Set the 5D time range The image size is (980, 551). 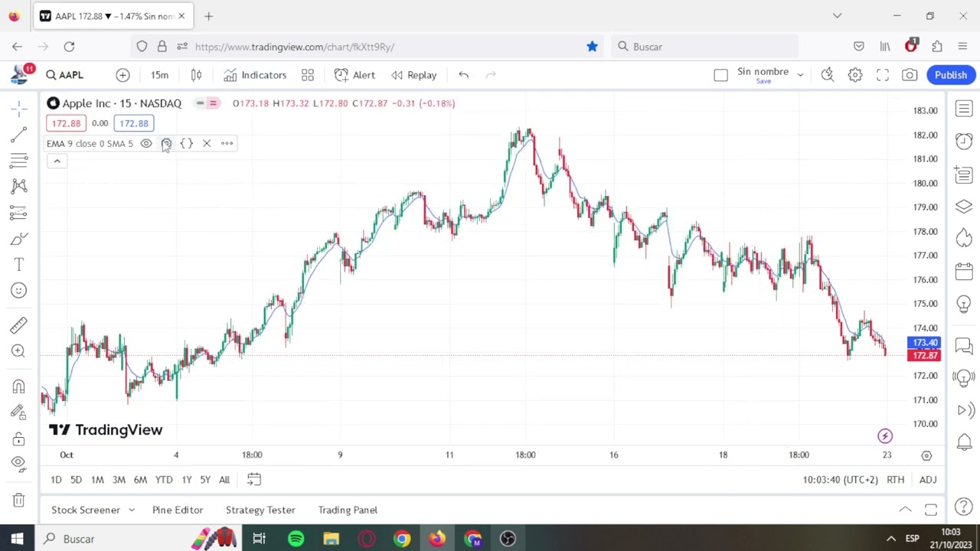coord(76,480)
